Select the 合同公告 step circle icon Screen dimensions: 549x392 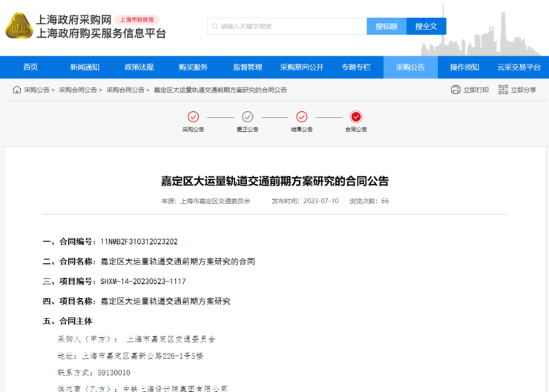[356, 116]
